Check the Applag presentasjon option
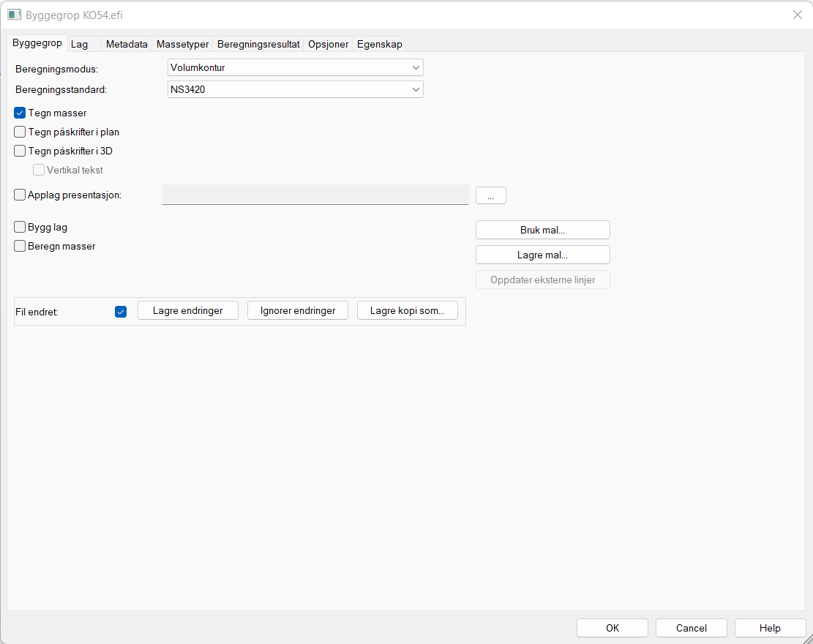The image size is (813, 644). [20, 195]
